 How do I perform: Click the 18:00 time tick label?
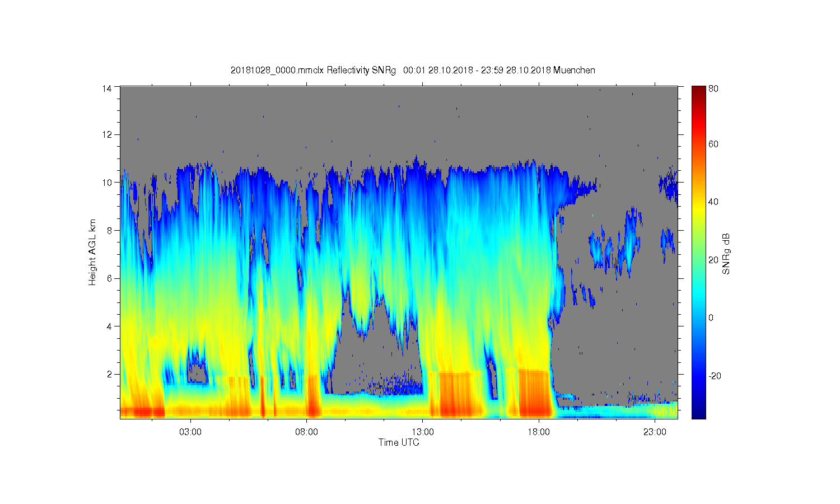(539, 432)
